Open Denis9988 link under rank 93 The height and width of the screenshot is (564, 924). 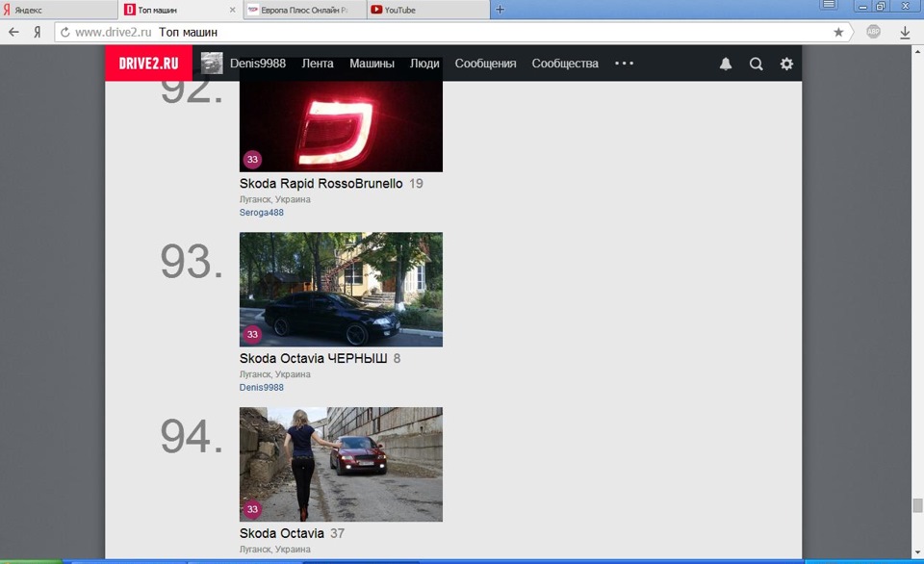tap(261, 387)
